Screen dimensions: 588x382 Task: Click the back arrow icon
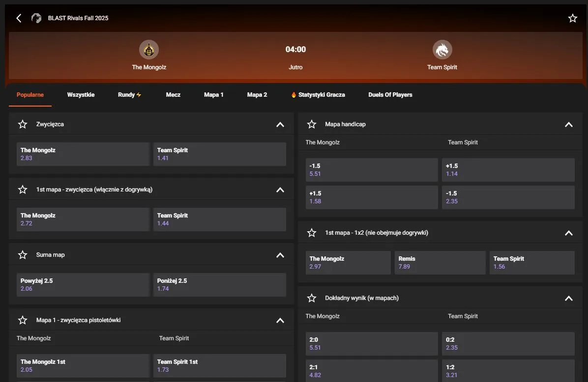point(19,18)
